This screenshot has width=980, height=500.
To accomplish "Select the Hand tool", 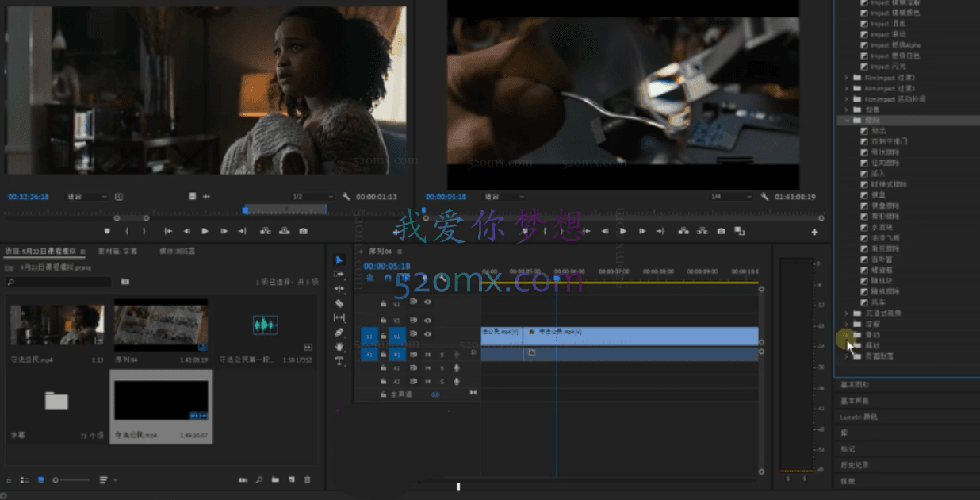I will 339,346.
